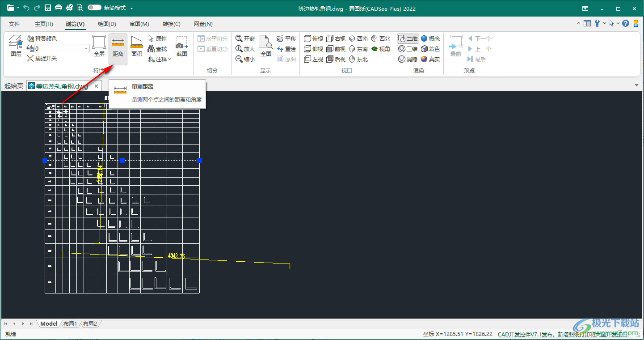Switch to the 布局1 layout tab
This screenshot has width=644, height=340.
(x=70, y=323)
